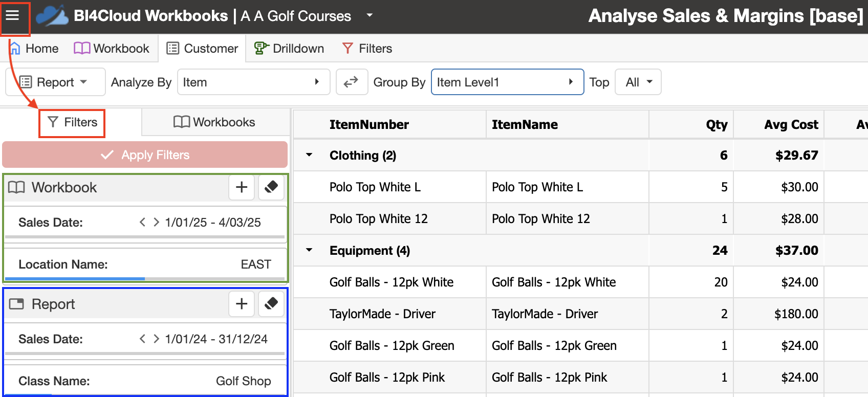
Task: Clear Workbook filters with the eraser icon
Action: [x=271, y=187]
